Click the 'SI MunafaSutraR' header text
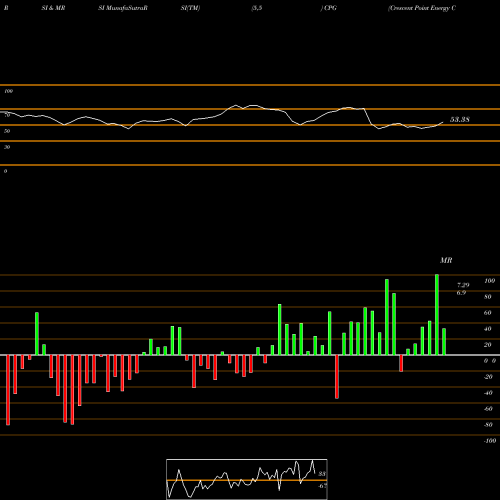This screenshot has height=500, width=500. [123, 8]
